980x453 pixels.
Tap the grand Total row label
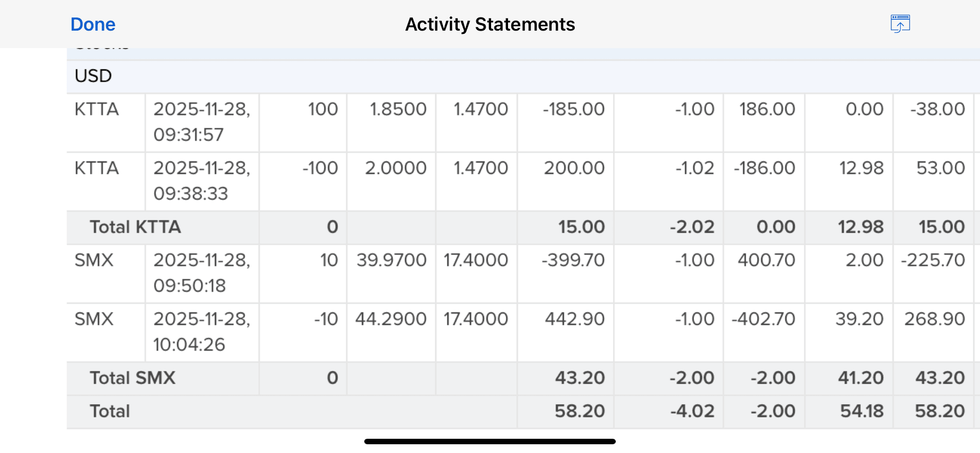[x=110, y=411]
